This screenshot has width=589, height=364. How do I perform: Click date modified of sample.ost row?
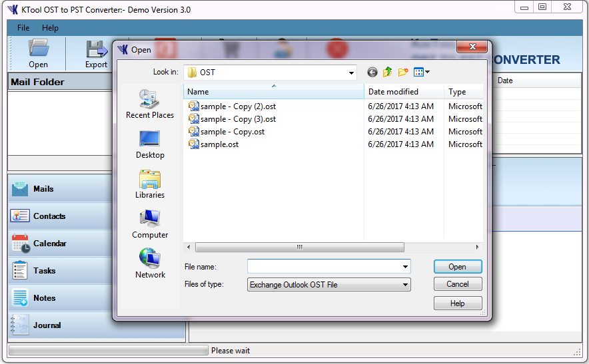(401, 144)
